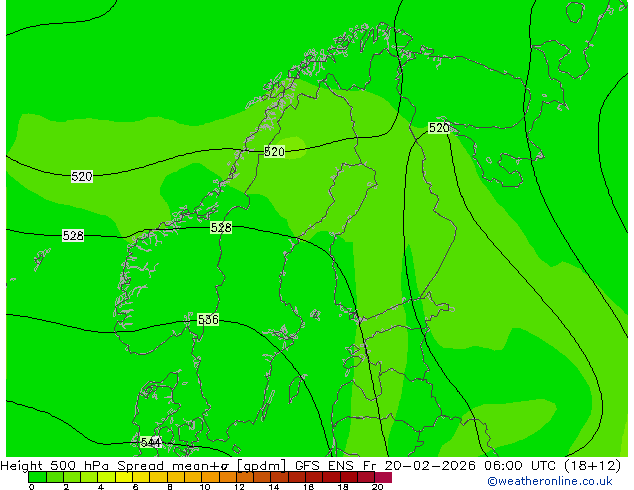
Task: Click the 'Fr 20-02-2026' date text
Action: pyautogui.click(x=419, y=466)
